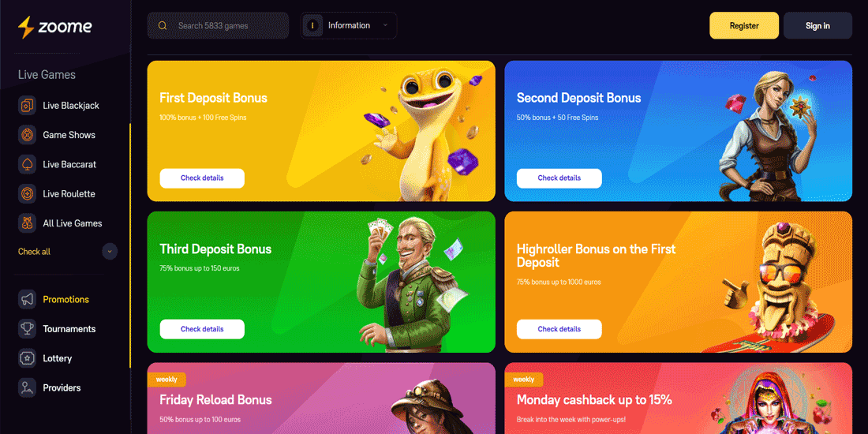The width and height of the screenshot is (868, 434).
Task: Expand the Information dropdown
Action: tap(349, 25)
